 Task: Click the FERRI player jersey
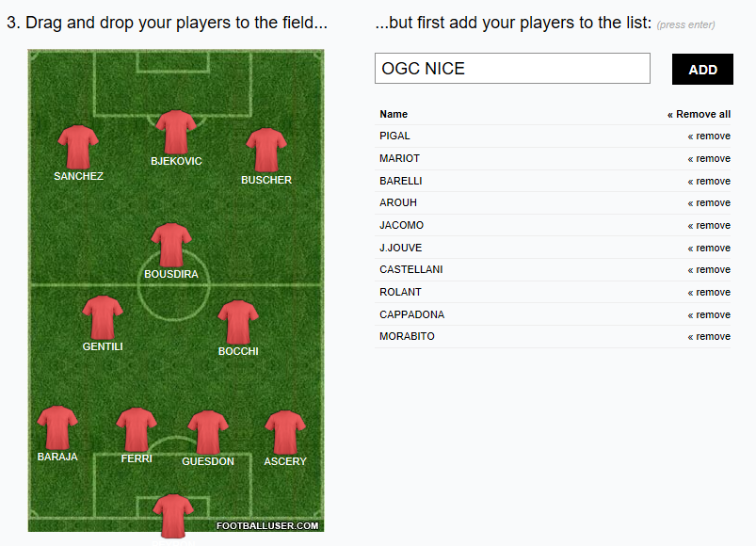point(137,430)
